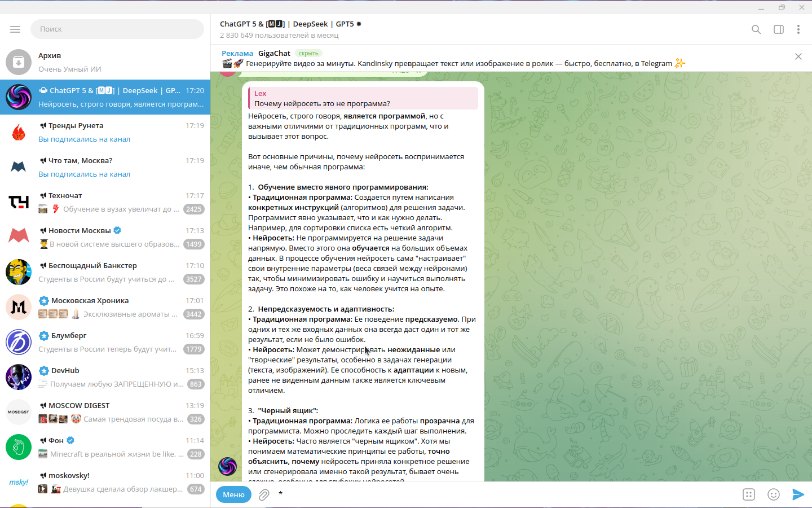Open the Блумберг channel

click(105, 342)
